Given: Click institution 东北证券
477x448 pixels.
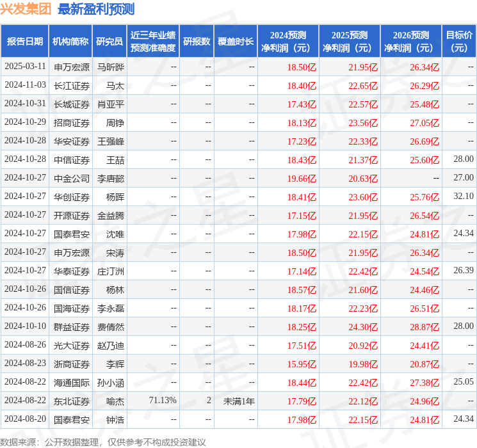Looking at the screenshot, I should pyautogui.click(x=72, y=401).
